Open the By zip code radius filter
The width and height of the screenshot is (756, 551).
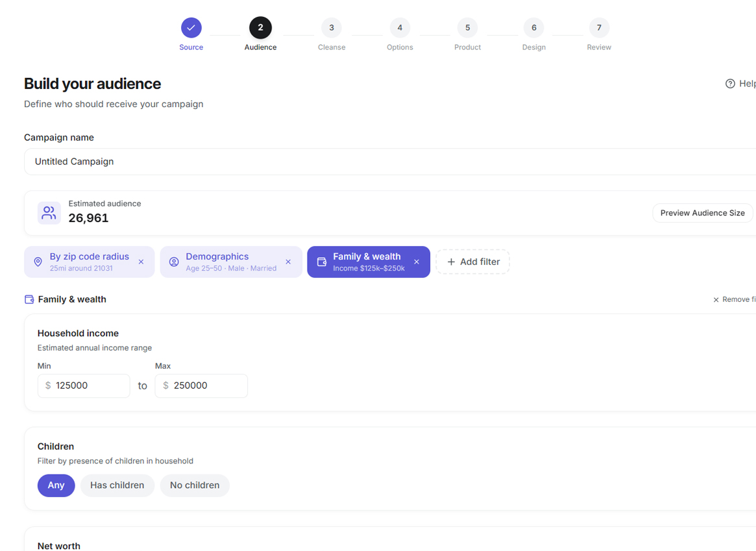tap(89, 262)
